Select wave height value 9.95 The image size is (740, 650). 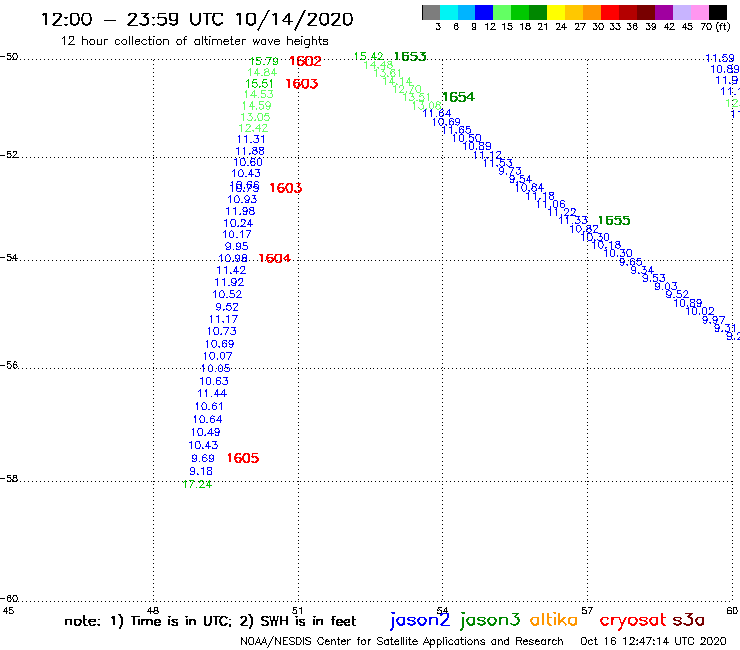(236, 246)
